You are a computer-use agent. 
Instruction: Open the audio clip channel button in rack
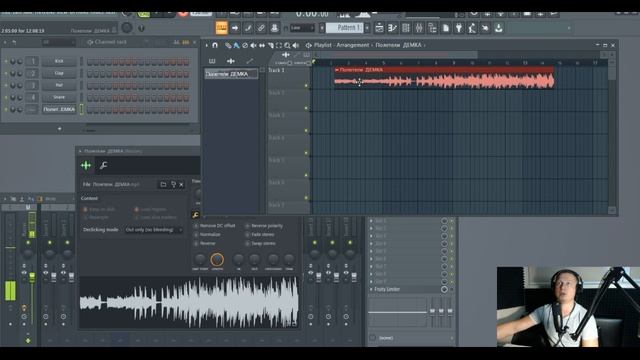(59, 109)
